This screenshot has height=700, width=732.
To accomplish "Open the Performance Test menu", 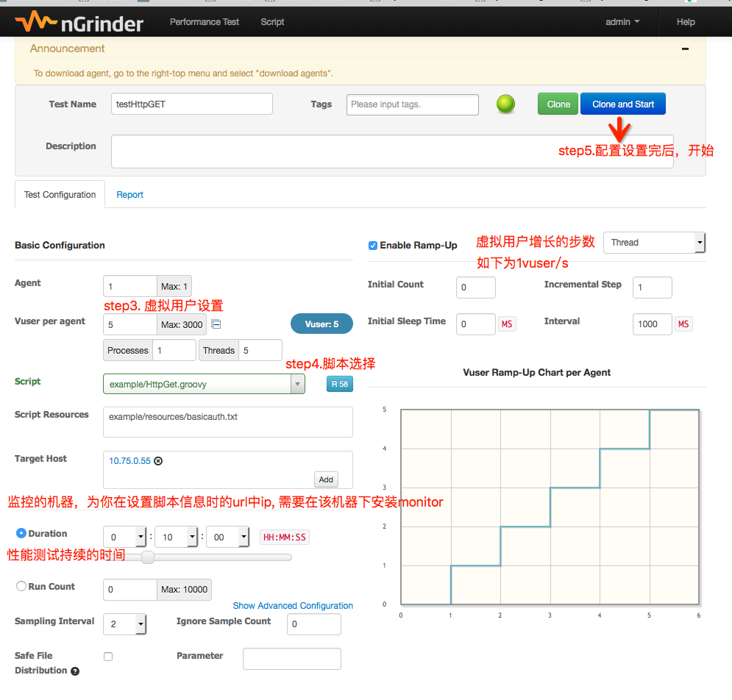I will [205, 22].
